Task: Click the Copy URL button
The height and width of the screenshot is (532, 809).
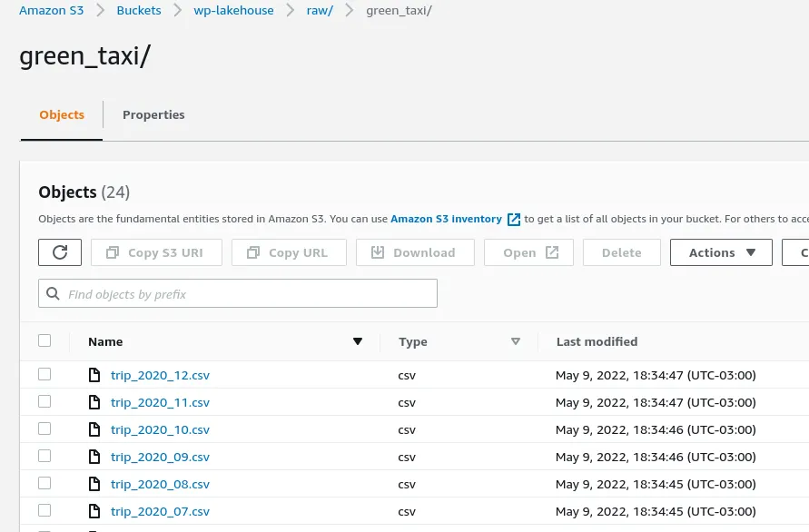Action: [289, 252]
